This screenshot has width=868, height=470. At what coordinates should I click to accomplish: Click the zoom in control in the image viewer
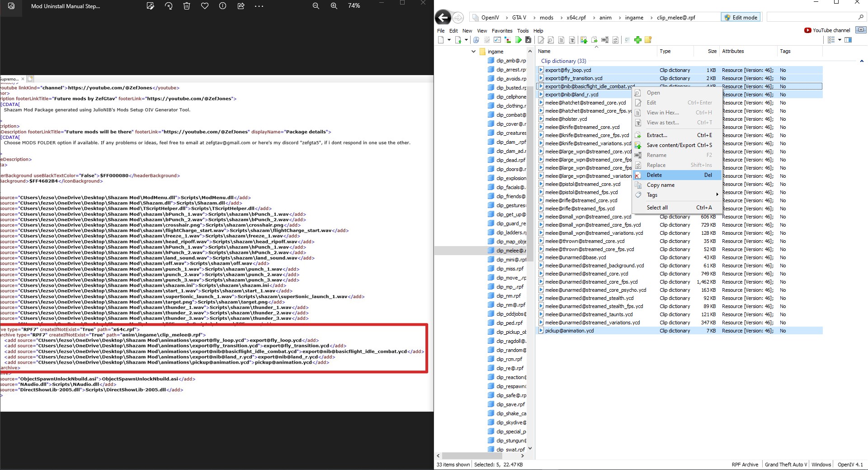334,6
